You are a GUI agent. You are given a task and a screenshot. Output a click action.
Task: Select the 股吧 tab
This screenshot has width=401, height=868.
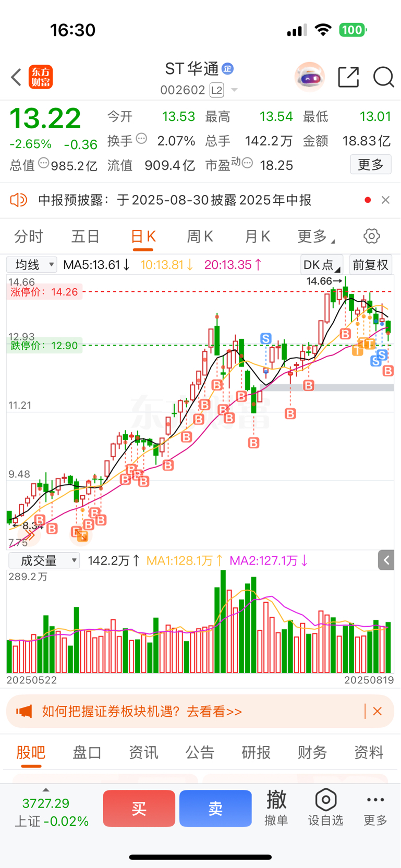(31, 752)
